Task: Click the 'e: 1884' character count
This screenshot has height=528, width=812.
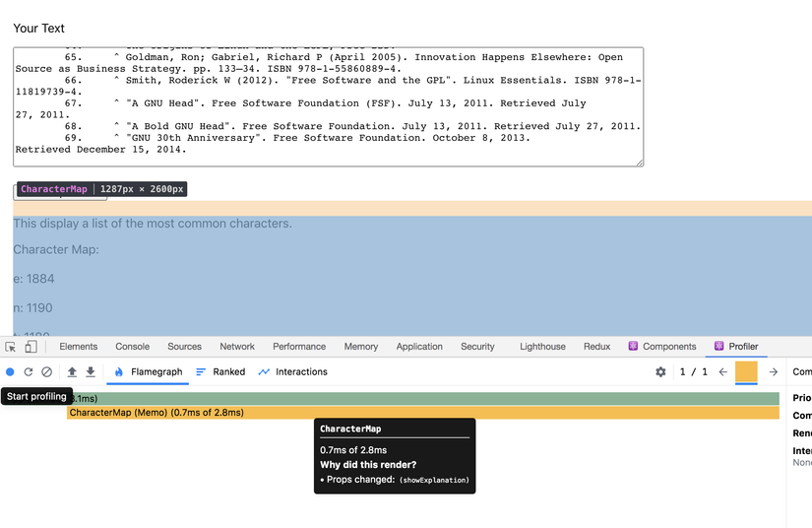Action: [33, 279]
